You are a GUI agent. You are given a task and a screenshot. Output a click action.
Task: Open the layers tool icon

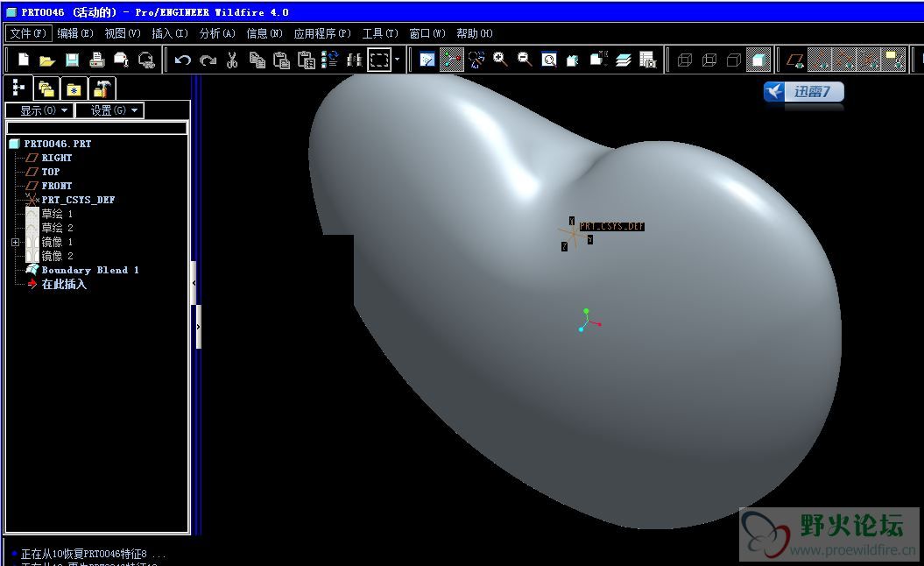[624, 60]
